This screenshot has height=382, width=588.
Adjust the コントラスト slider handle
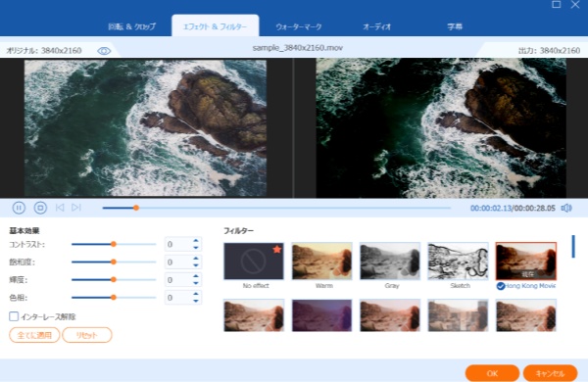[114, 244]
